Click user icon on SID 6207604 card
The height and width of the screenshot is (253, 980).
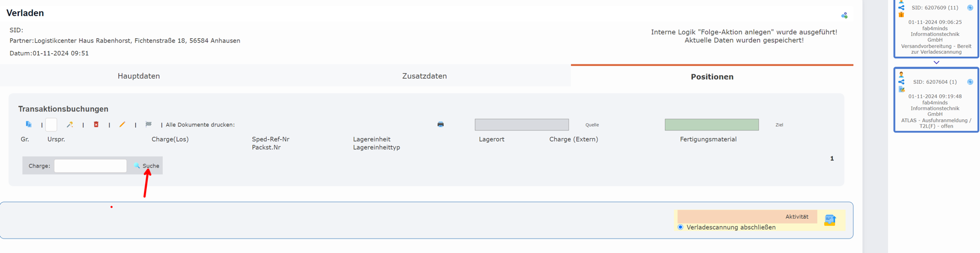click(x=901, y=74)
